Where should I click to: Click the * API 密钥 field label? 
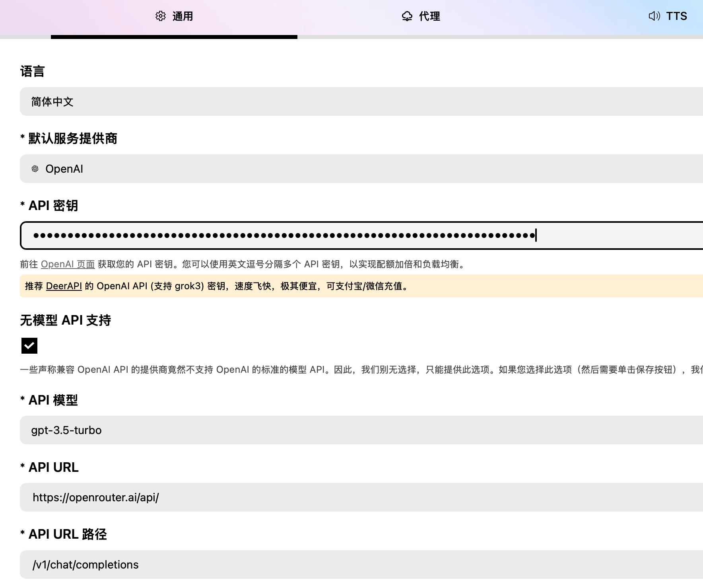pyautogui.click(x=49, y=206)
